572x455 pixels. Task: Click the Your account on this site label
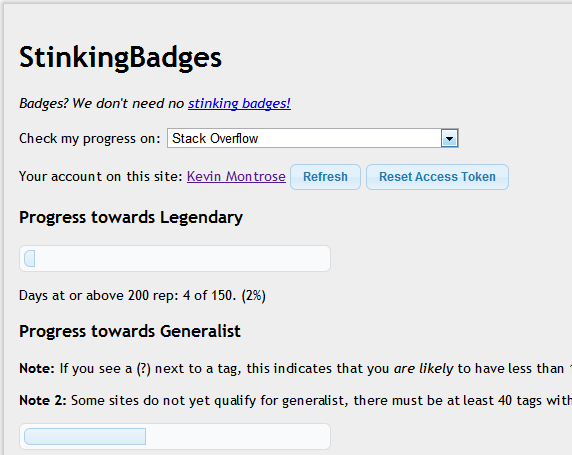click(x=101, y=177)
